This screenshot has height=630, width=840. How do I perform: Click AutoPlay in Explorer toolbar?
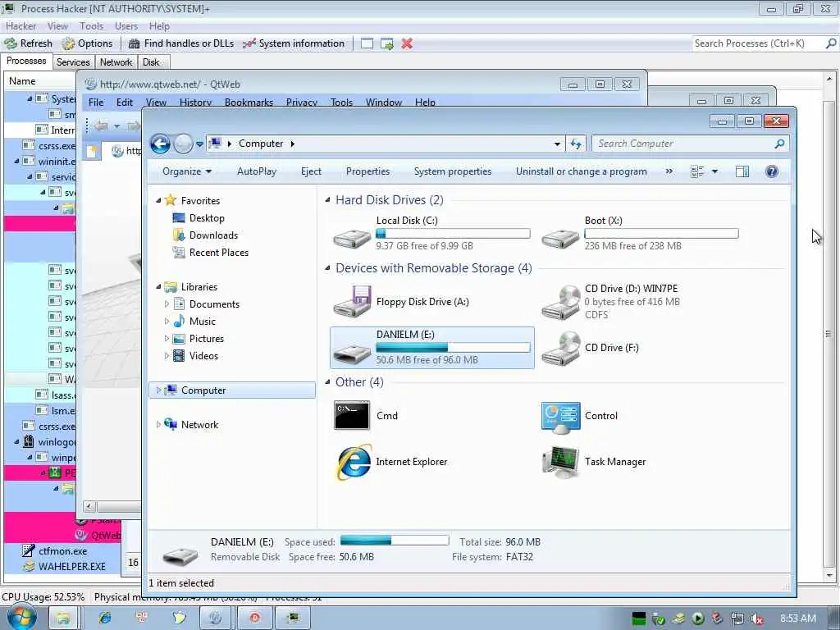point(257,171)
